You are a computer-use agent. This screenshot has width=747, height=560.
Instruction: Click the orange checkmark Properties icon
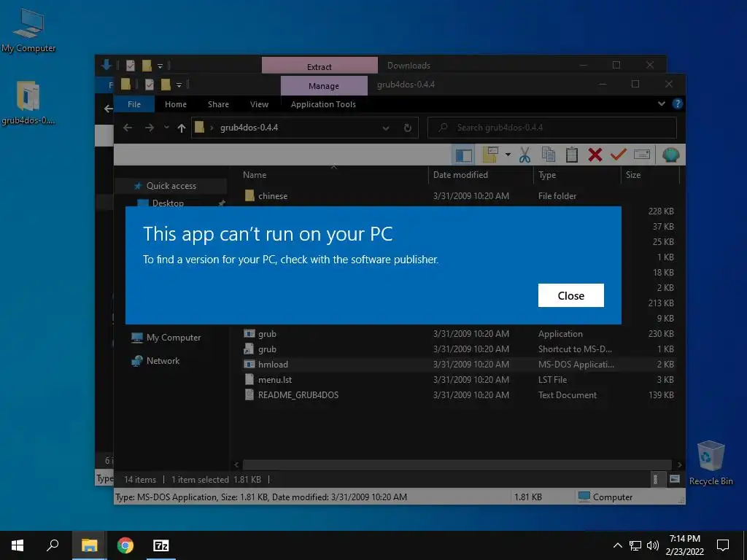(x=618, y=155)
